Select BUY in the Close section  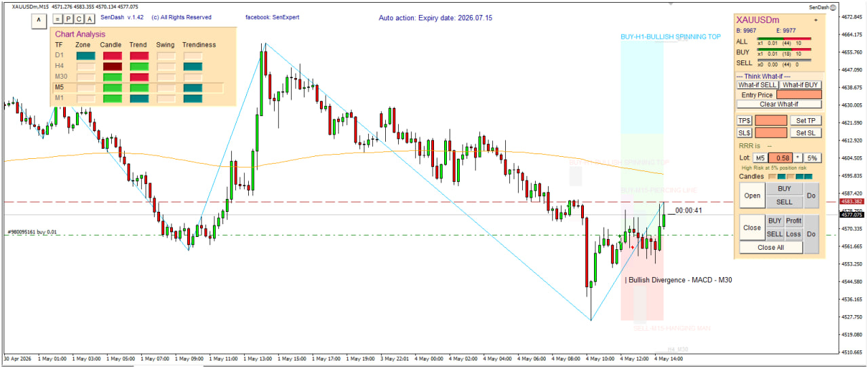[x=774, y=221]
